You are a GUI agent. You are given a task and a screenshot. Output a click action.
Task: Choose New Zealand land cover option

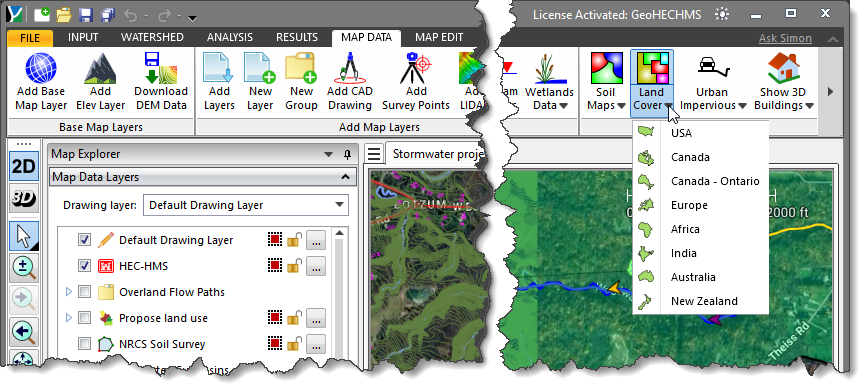(701, 301)
